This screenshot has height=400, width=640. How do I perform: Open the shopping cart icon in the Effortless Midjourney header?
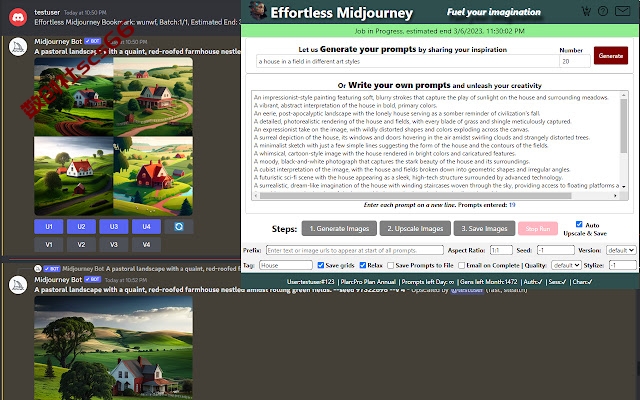pos(586,11)
